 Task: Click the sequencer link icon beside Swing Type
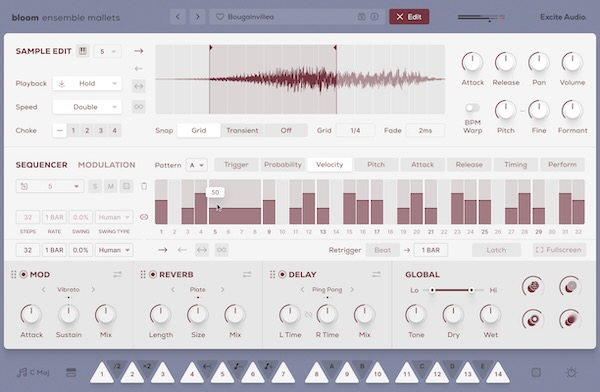point(144,217)
